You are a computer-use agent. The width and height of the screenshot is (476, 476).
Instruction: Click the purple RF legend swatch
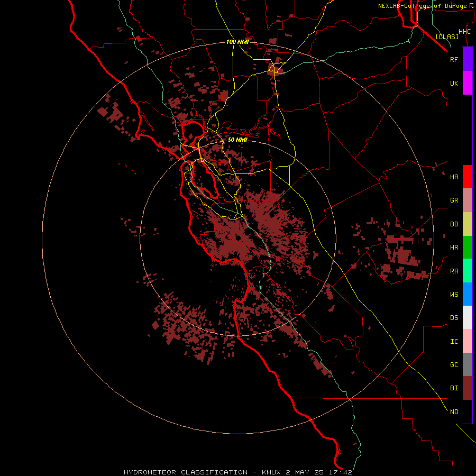coord(467,59)
